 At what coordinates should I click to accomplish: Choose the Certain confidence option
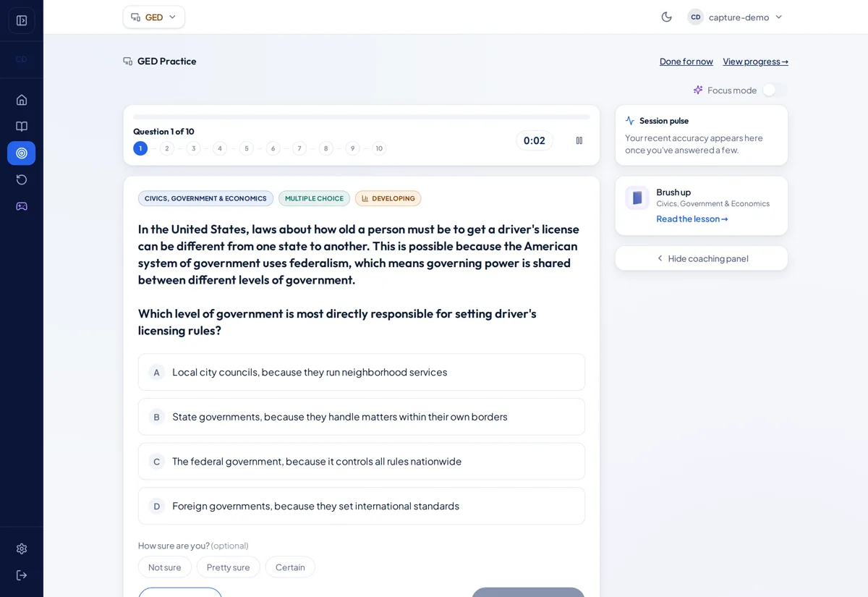tap(290, 567)
